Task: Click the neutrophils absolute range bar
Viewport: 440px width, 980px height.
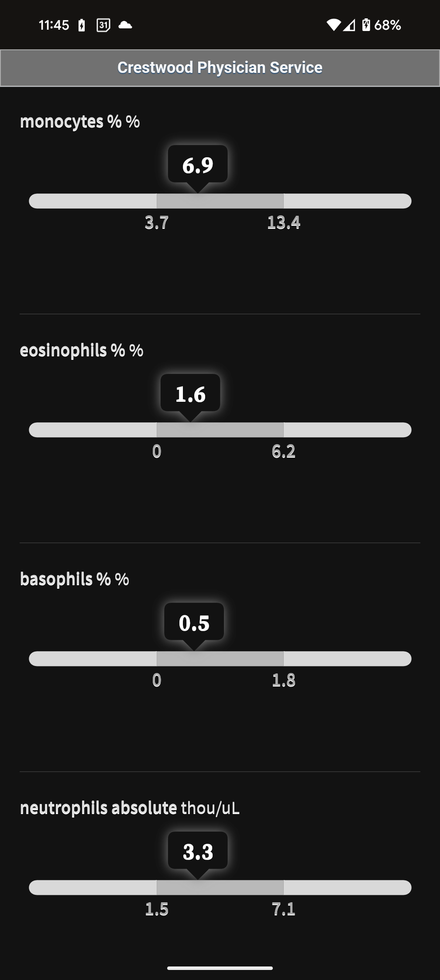Action: [x=220, y=888]
